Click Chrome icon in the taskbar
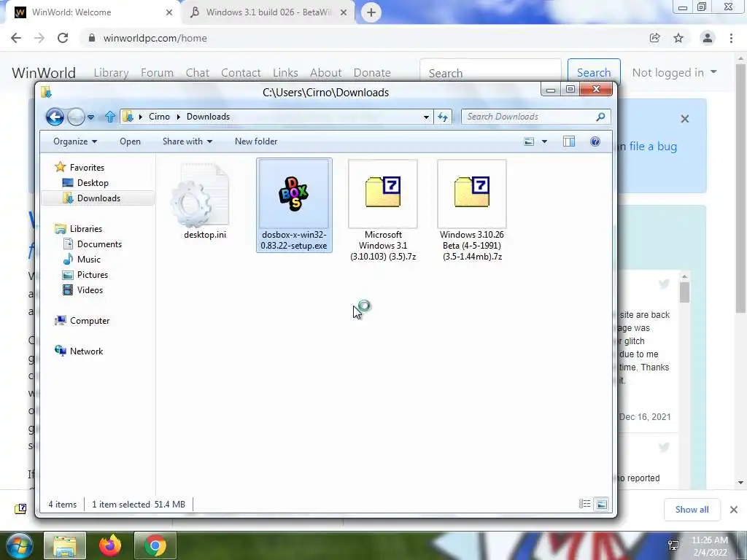This screenshot has width=747, height=560. click(x=155, y=545)
